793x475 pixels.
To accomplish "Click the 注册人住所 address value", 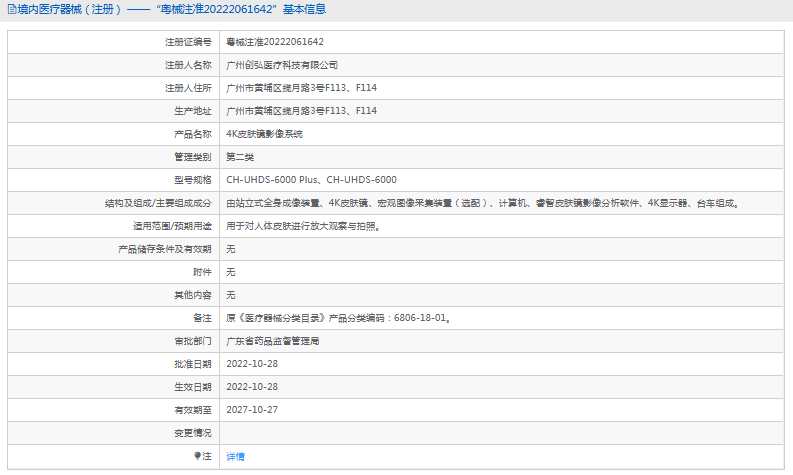I will coord(301,88).
